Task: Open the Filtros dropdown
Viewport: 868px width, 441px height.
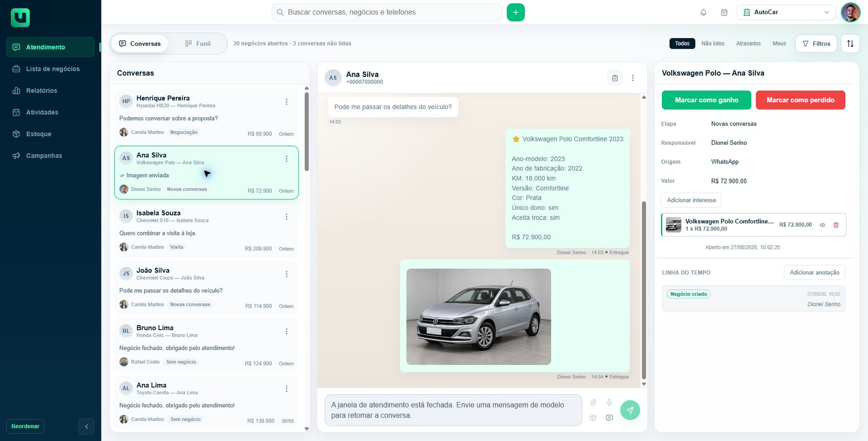Action: (816, 43)
